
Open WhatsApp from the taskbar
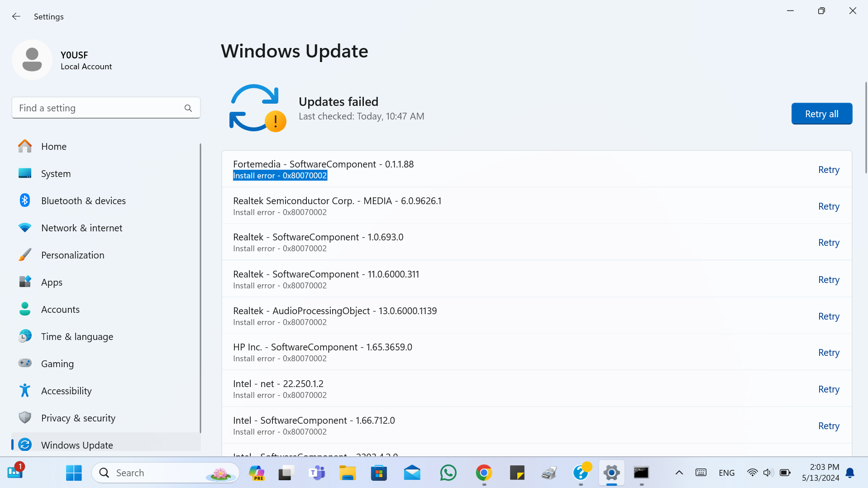click(x=448, y=473)
